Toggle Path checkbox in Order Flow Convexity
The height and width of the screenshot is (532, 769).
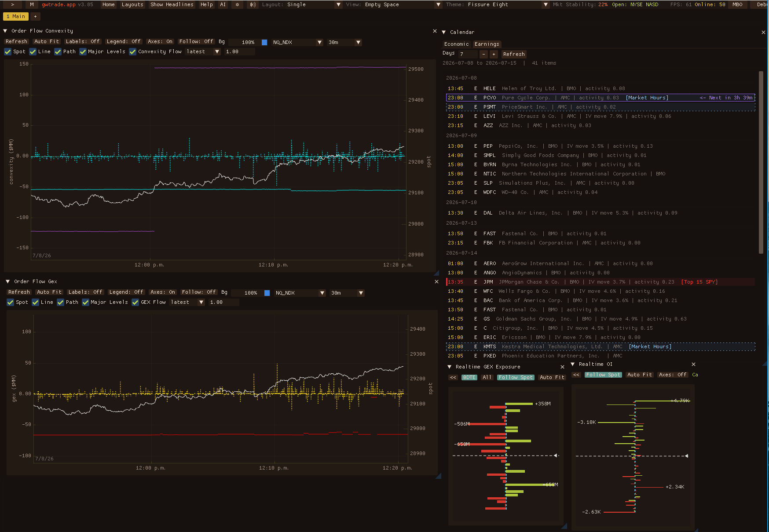(x=58, y=52)
